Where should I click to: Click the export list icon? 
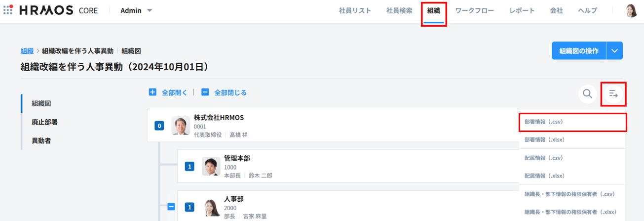point(613,93)
